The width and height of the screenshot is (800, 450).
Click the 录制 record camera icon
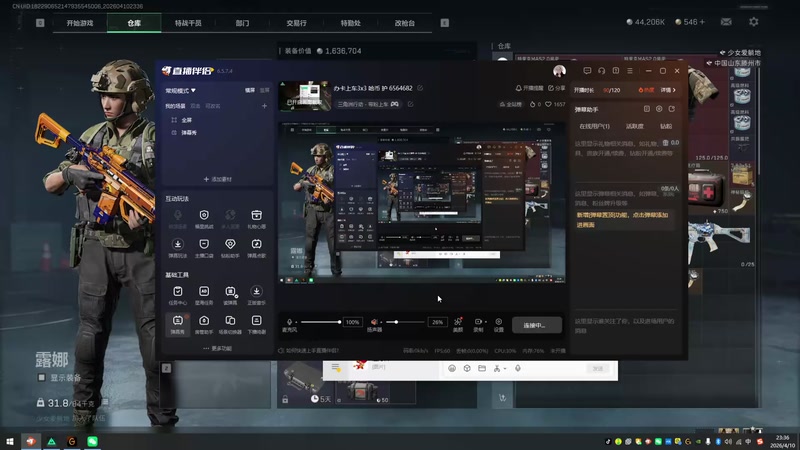478,321
